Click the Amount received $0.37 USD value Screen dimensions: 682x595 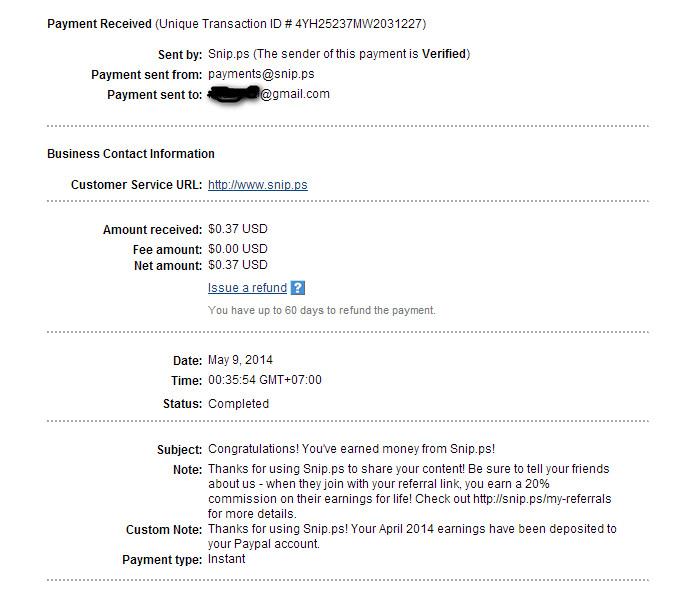click(x=238, y=230)
